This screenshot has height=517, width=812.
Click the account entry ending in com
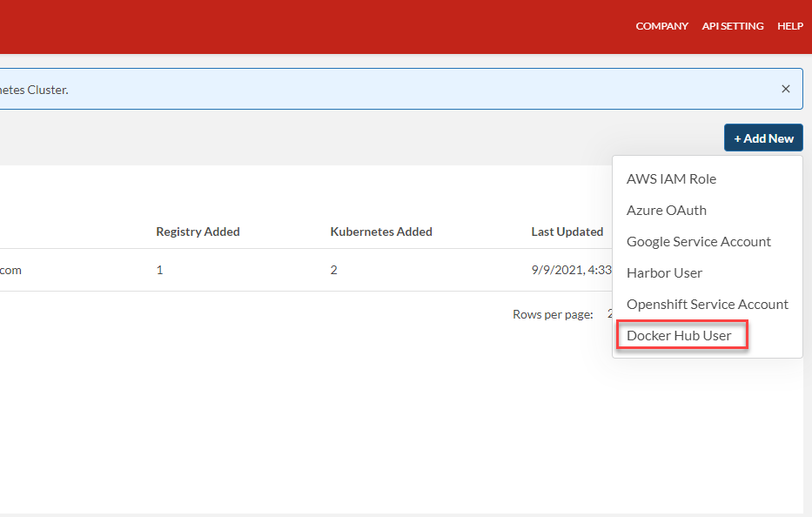(10, 271)
